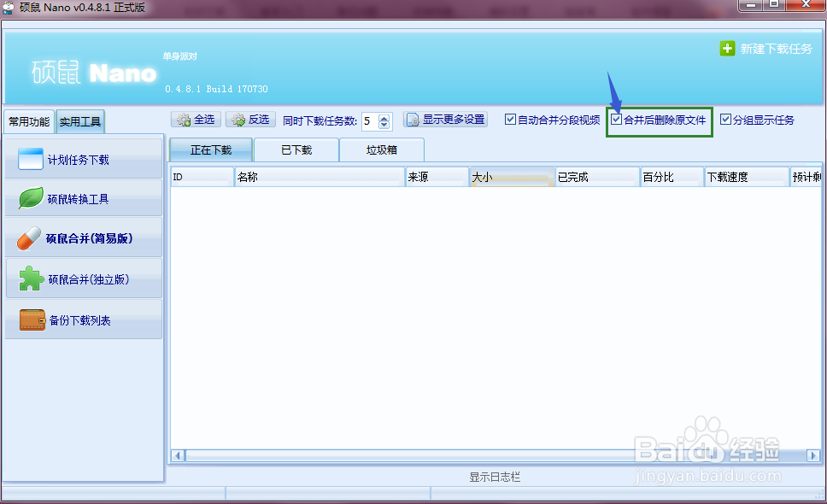Open 硕鼠转换工具

coord(84,199)
